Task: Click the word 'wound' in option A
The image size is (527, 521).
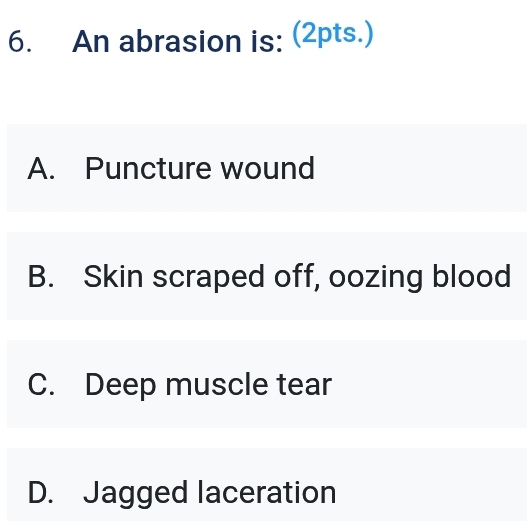Action: click(268, 168)
